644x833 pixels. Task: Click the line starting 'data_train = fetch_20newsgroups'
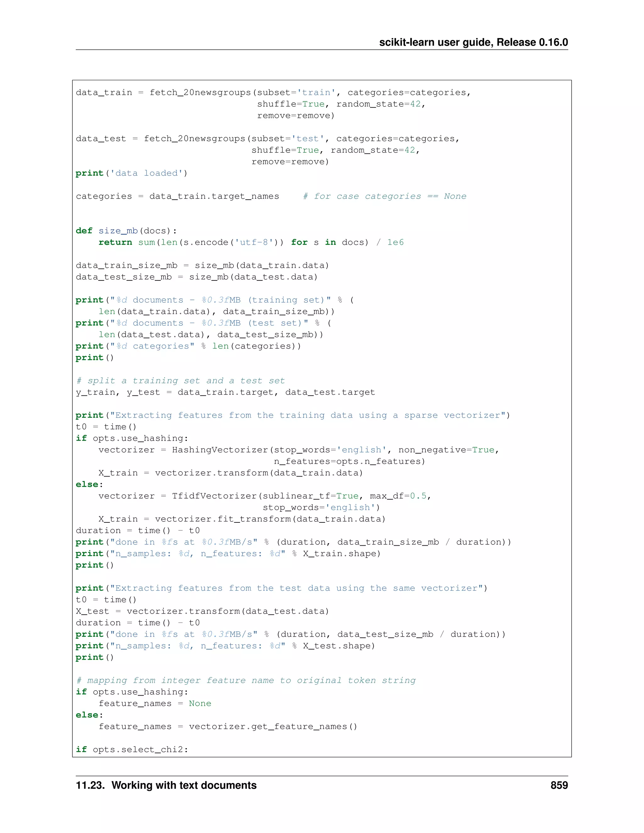(x=274, y=93)
